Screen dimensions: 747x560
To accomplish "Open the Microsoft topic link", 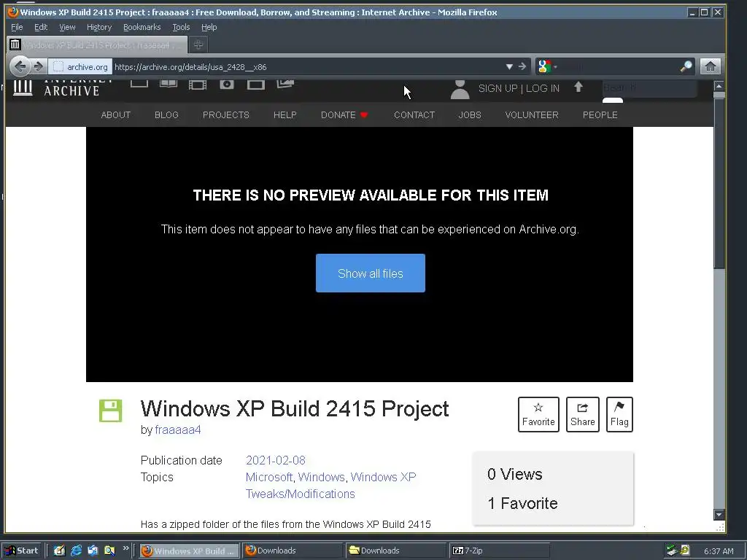I will [x=268, y=477].
